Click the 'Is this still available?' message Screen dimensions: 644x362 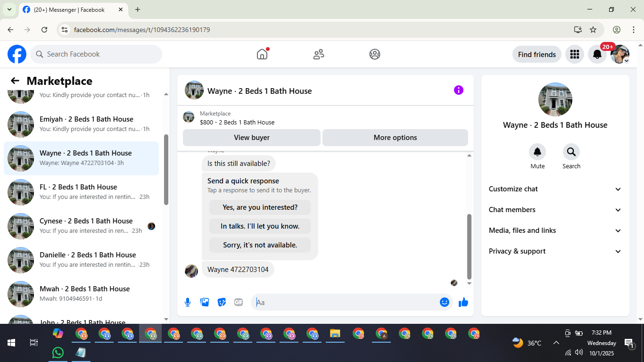239,164
